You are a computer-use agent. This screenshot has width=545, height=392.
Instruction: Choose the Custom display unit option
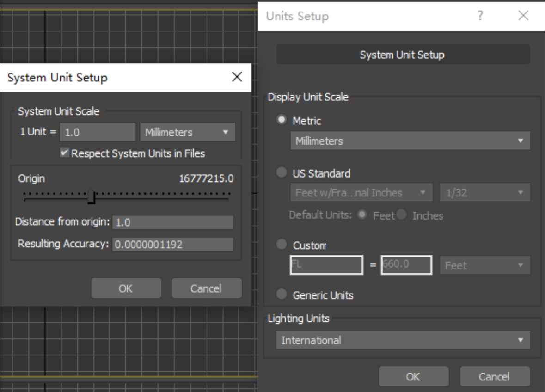pyautogui.click(x=281, y=245)
